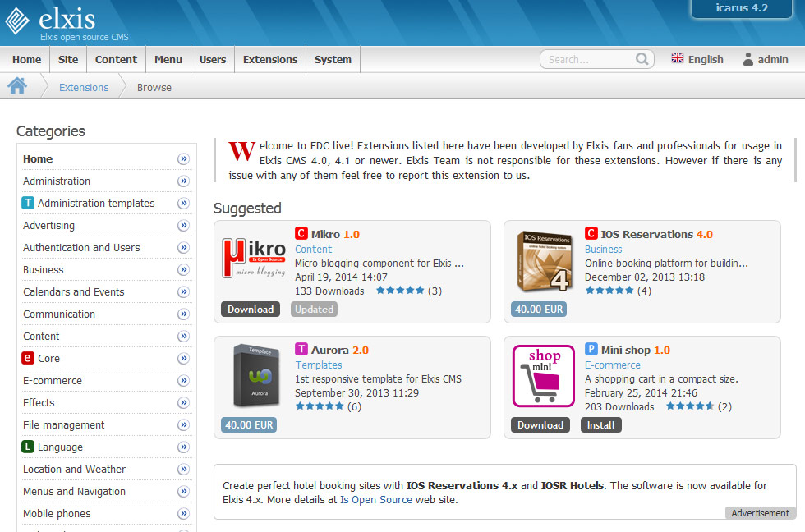Click the 40.00 EUR button for IOS Reservations
This screenshot has height=532, width=805.
[539, 310]
